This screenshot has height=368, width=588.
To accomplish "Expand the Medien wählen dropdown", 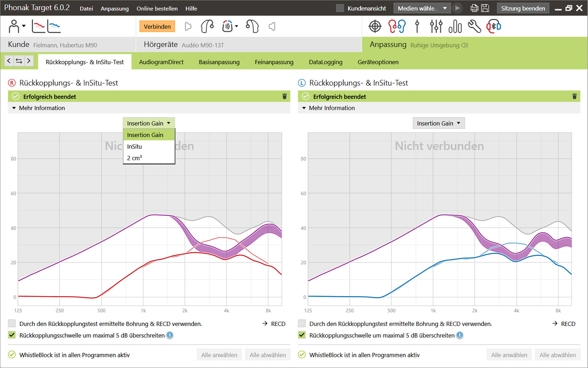I will (422, 8).
